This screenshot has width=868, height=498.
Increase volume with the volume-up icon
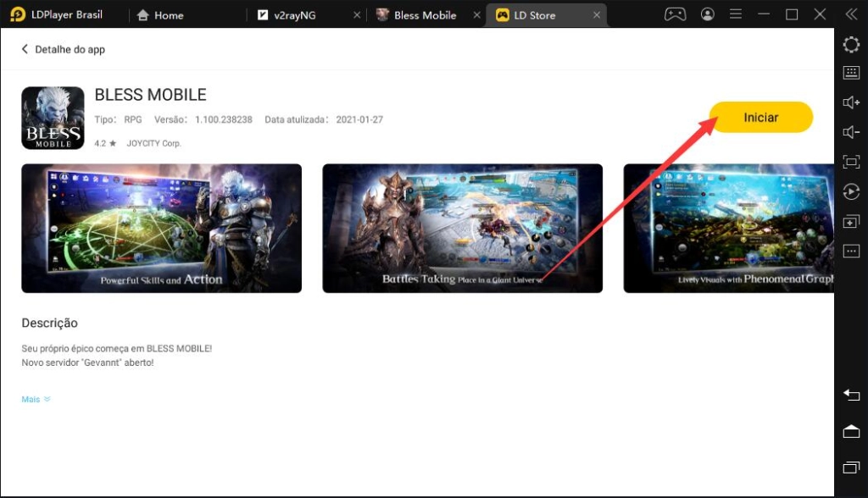pyautogui.click(x=853, y=102)
